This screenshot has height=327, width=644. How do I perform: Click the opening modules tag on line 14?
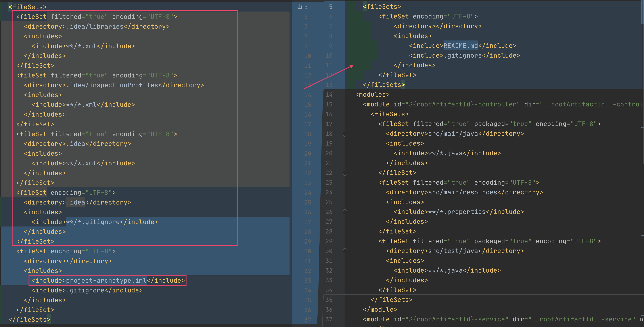372,95
